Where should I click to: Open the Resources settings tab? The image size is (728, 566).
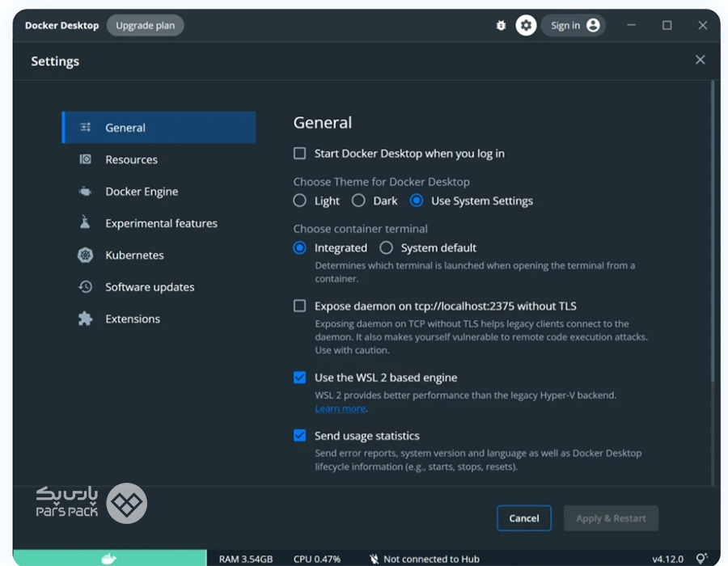[131, 160]
